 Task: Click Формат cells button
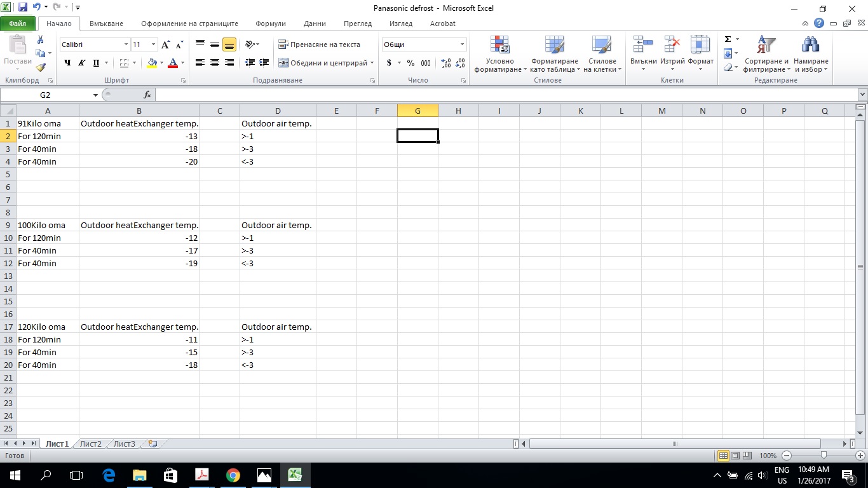[700, 54]
